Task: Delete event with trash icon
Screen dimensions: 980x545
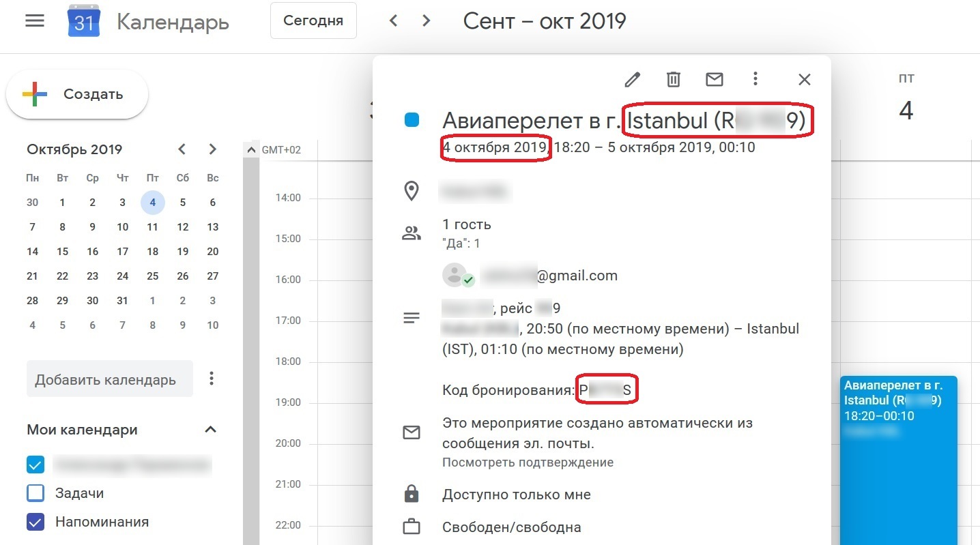Action: point(674,80)
